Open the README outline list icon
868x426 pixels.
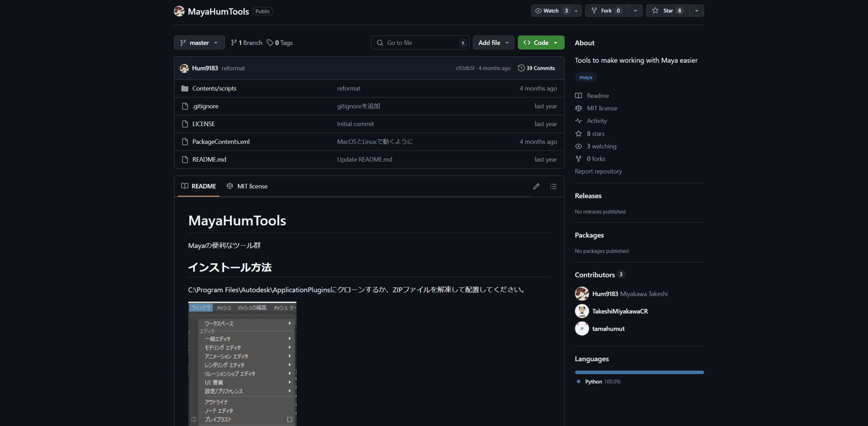(x=554, y=186)
